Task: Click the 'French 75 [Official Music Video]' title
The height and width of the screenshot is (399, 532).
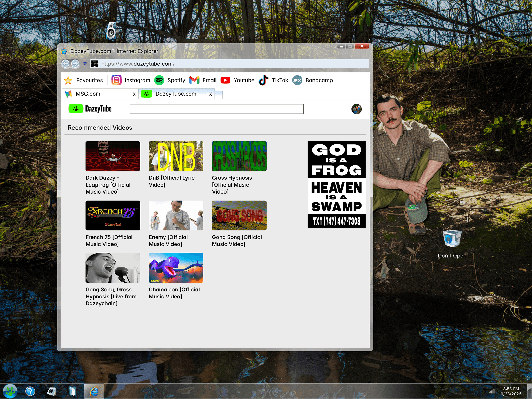Action: tap(109, 241)
